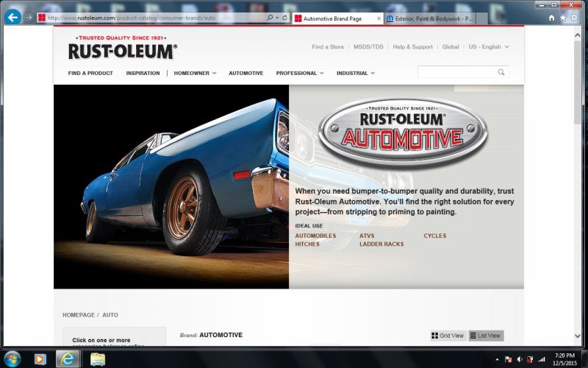Open the Windows Start button
Viewport: 588px width, 368px height.
point(12,359)
